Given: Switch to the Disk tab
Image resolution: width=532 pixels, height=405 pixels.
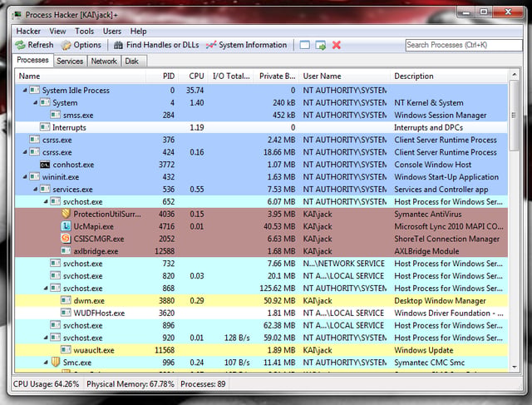Looking at the screenshot, I should 132,61.
